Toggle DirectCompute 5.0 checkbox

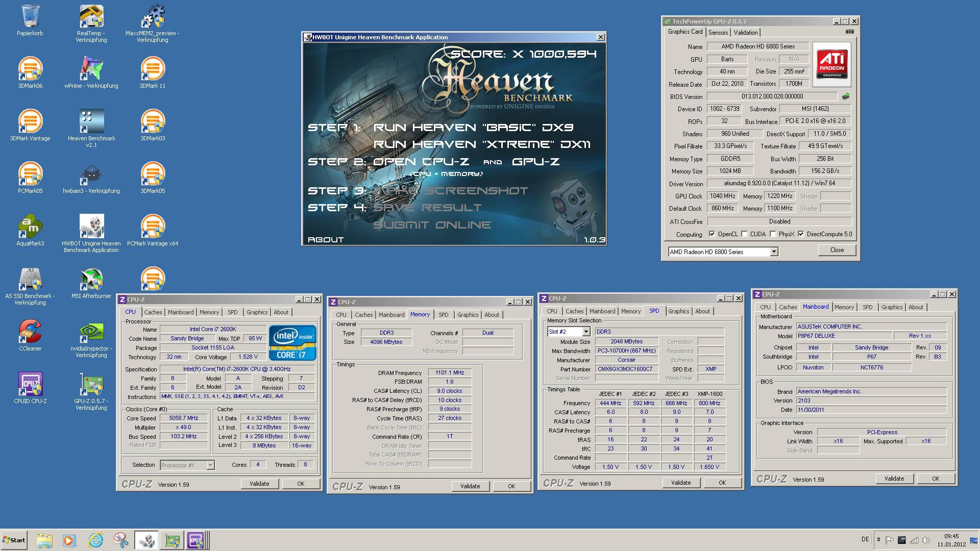(x=801, y=234)
